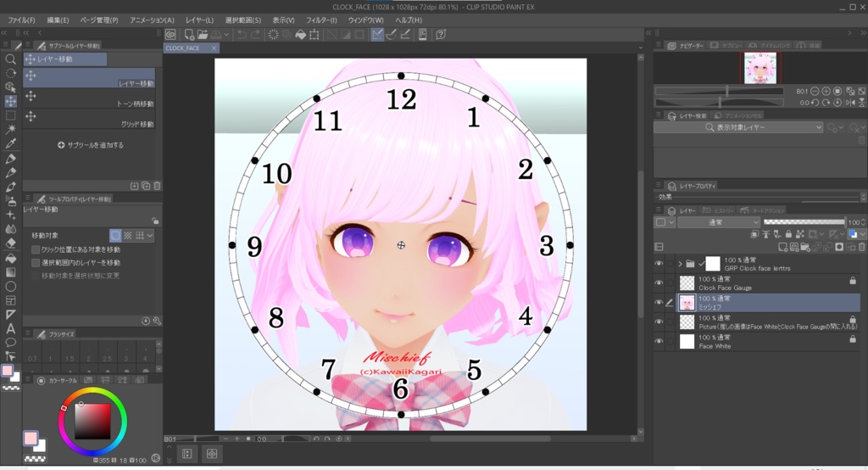Image resolution: width=868 pixels, height=470 pixels.
Task: Close the CLOCK_FACE tab
Action: (x=214, y=48)
